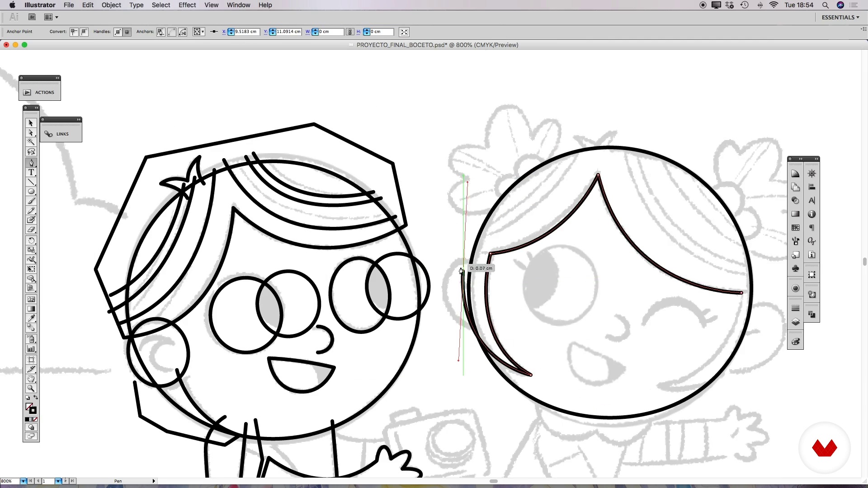The height and width of the screenshot is (488, 868).
Task: Swap fill and stroke colors
Action: coord(36,398)
